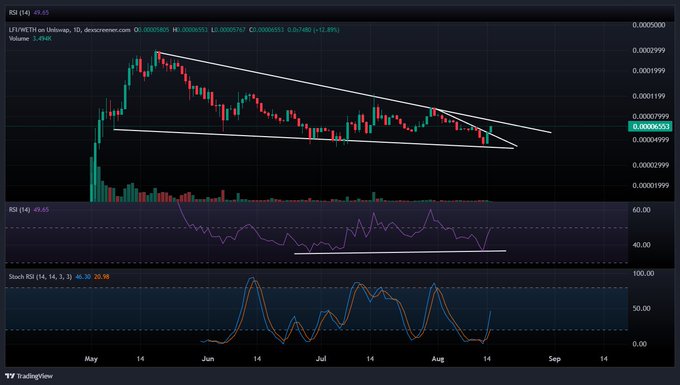
Task: Click the Stoch RSI D value 20.98
Action: pos(101,277)
